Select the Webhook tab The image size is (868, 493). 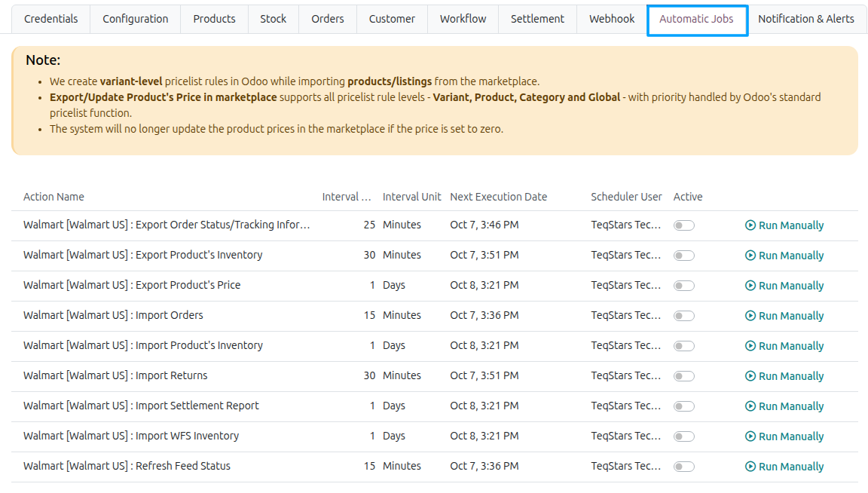point(612,19)
